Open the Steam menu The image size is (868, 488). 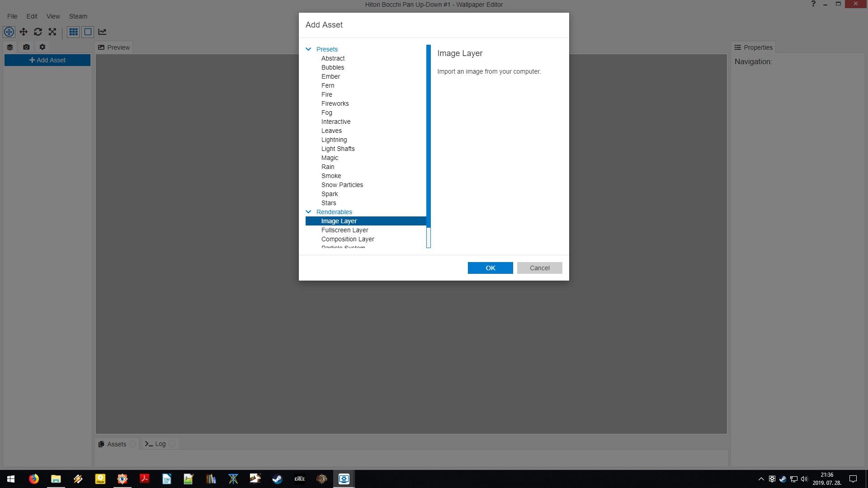(x=78, y=16)
